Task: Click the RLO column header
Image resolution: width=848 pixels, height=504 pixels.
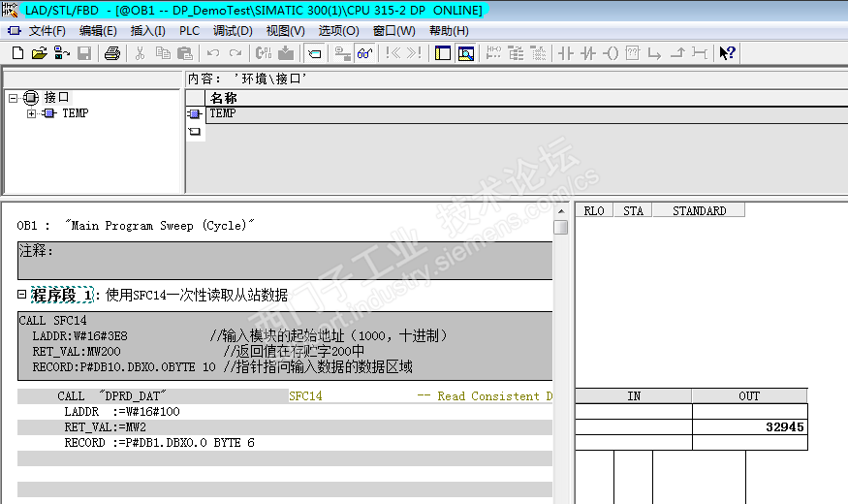Action: point(594,210)
